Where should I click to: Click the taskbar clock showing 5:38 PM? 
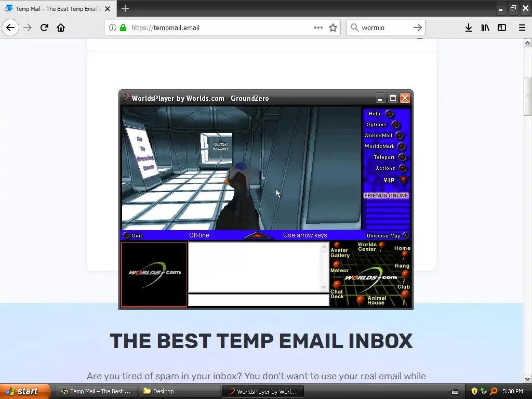tap(513, 391)
